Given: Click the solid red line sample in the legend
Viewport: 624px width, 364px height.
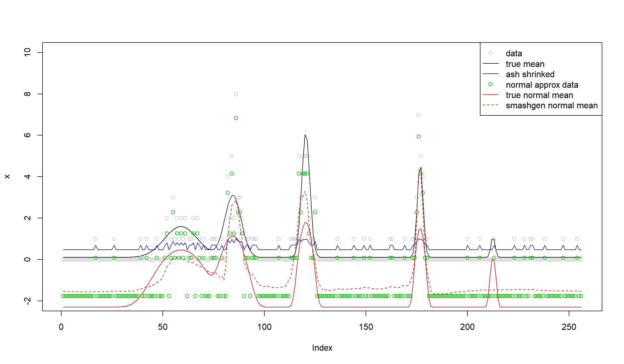Looking at the screenshot, I should 490,95.
